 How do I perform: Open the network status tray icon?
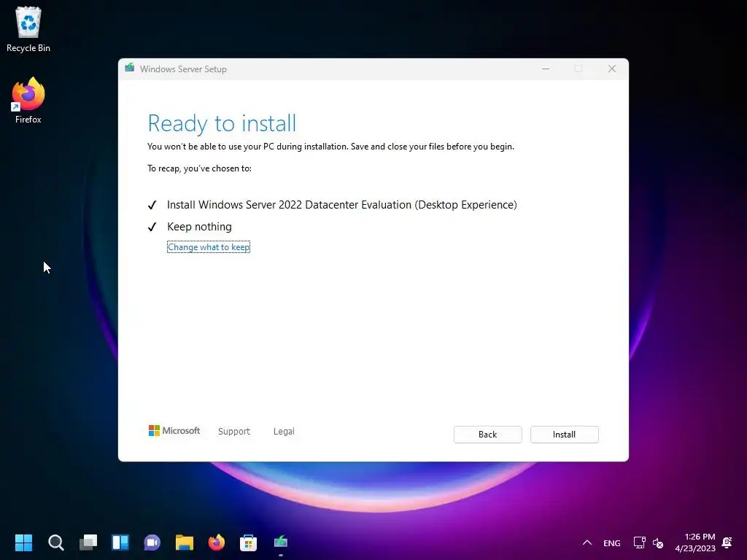(639, 542)
